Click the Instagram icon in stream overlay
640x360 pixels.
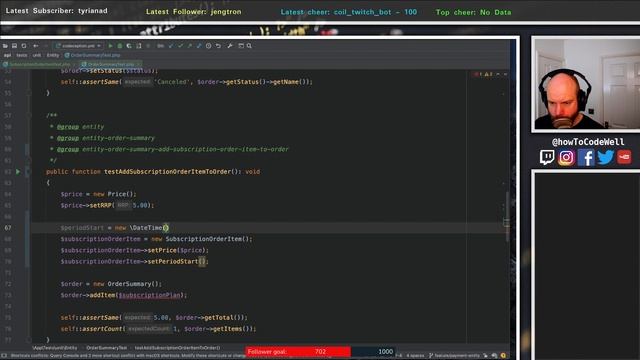(x=566, y=157)
